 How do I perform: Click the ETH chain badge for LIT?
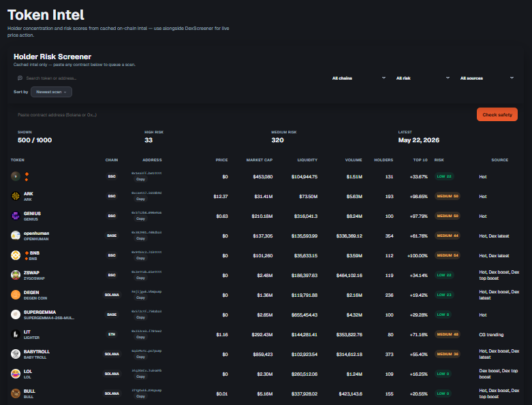pyautogui.click(x=112, y=334)
